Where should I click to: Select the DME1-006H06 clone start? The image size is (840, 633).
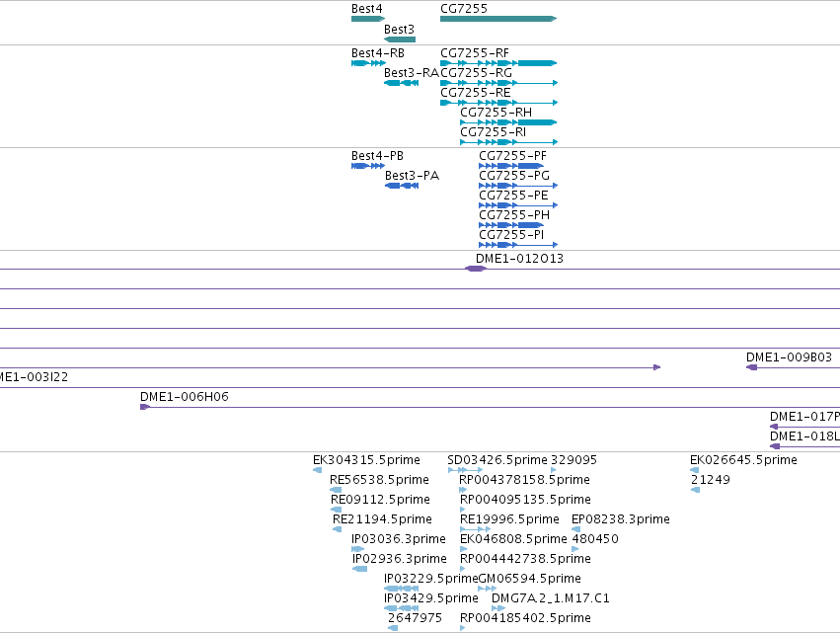click(x=145, y=407)
